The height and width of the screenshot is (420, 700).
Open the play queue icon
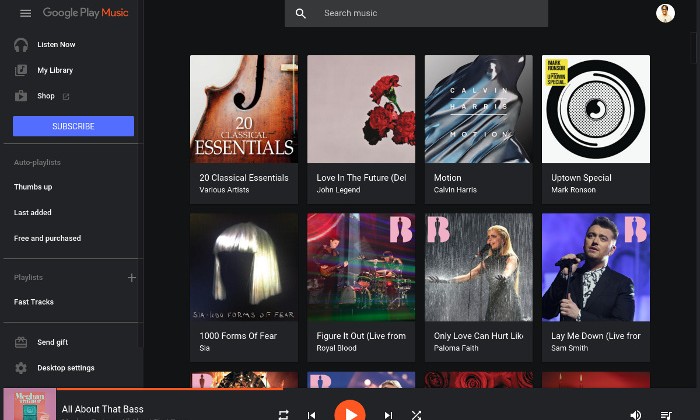[x=666, y=415]
